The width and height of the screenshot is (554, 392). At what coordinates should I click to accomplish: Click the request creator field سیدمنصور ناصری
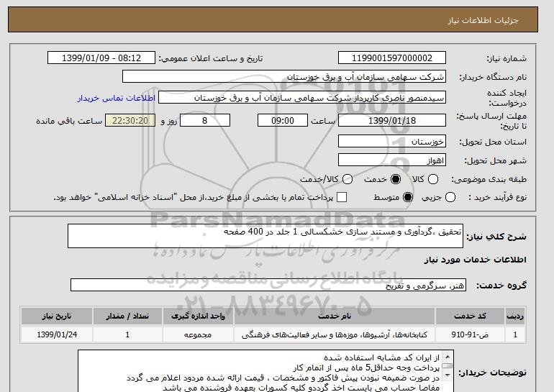click(x=302, y=98)
